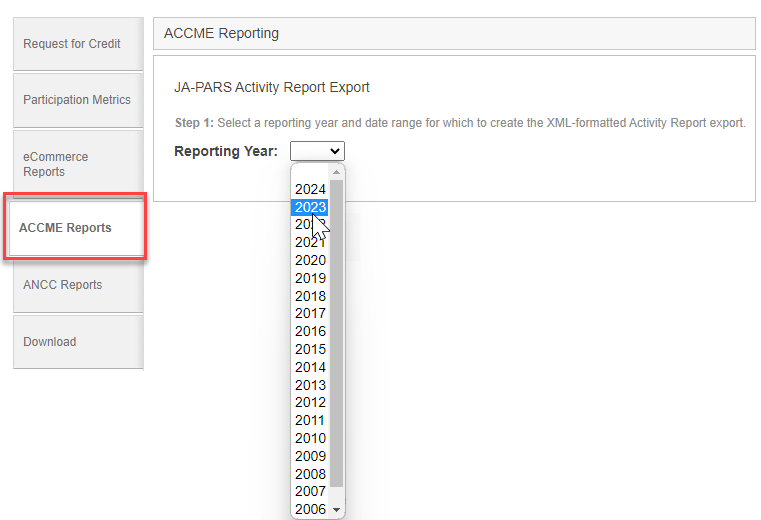Choose 2014 from the list
Screen dimensions: 761x520
311,368
